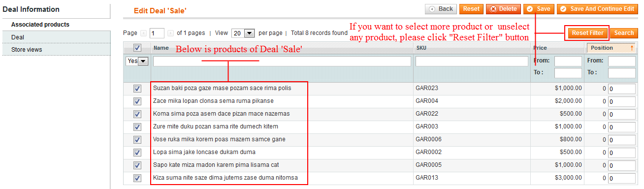The image size is (644, 189).
Task: Uncheck product GAR0006 checkbox
Action: click(x=137, y=140)
